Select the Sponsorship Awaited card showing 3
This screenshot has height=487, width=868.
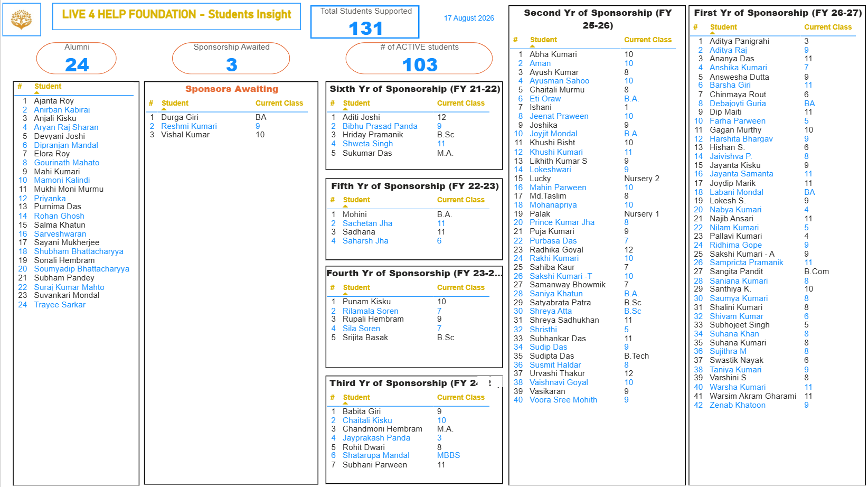click(x=231, y=58)
